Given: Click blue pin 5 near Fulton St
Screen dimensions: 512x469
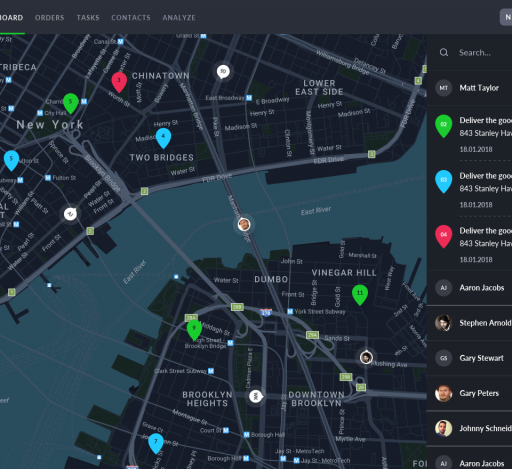Looking at the screenshot, I should (x=11, y=160).
